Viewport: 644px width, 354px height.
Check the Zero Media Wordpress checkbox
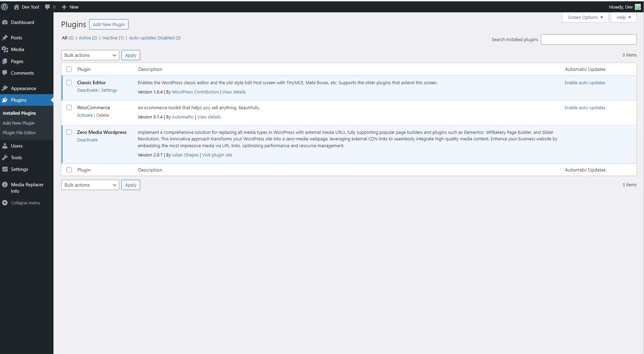pos(69,132)
